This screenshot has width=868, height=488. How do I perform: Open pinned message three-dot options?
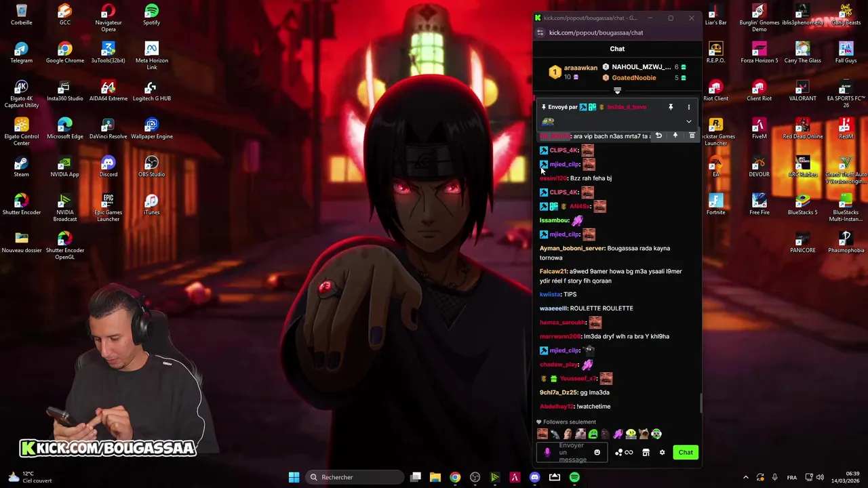coord(688,107)
